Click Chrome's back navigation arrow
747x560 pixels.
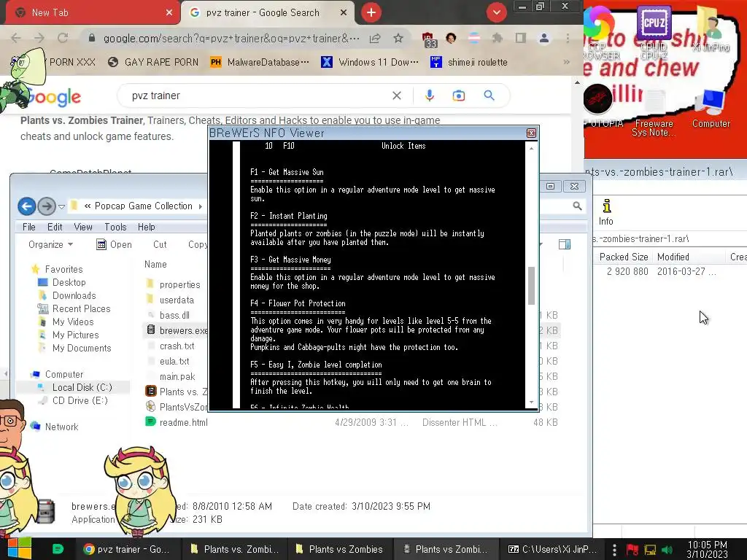[16, 38]
